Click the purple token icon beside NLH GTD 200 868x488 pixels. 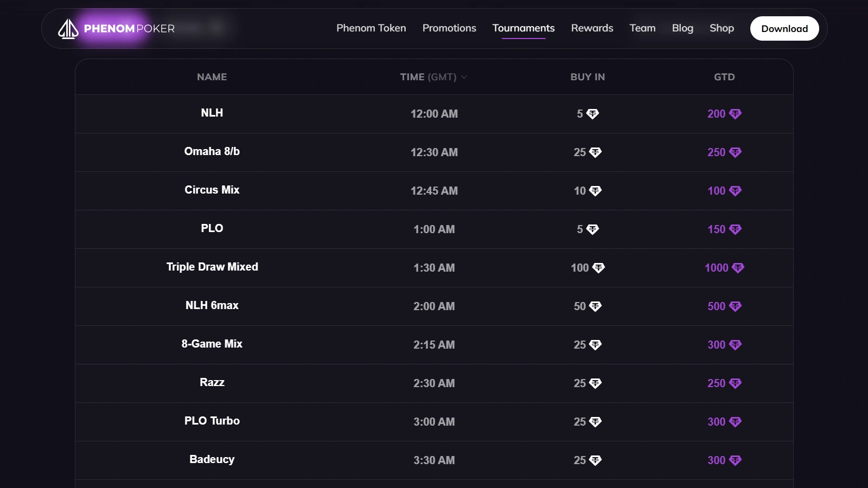point(735,114)
